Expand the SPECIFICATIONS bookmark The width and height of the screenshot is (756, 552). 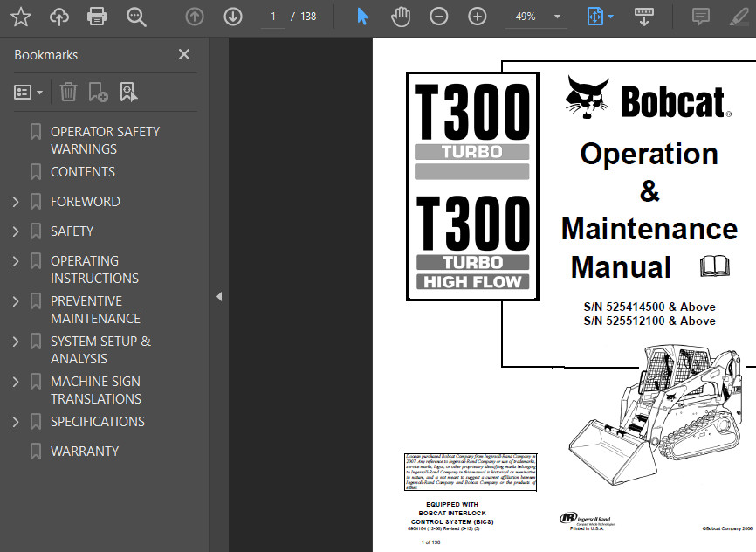coord(16,422)
